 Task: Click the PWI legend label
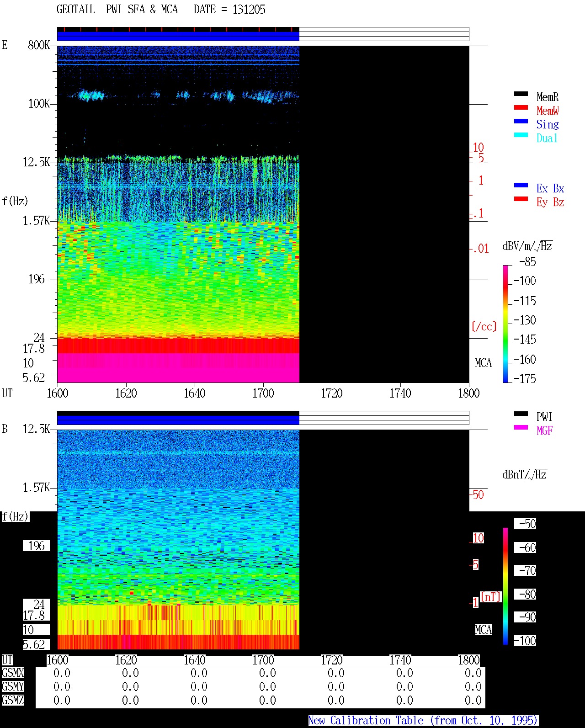tap(544, 417)
